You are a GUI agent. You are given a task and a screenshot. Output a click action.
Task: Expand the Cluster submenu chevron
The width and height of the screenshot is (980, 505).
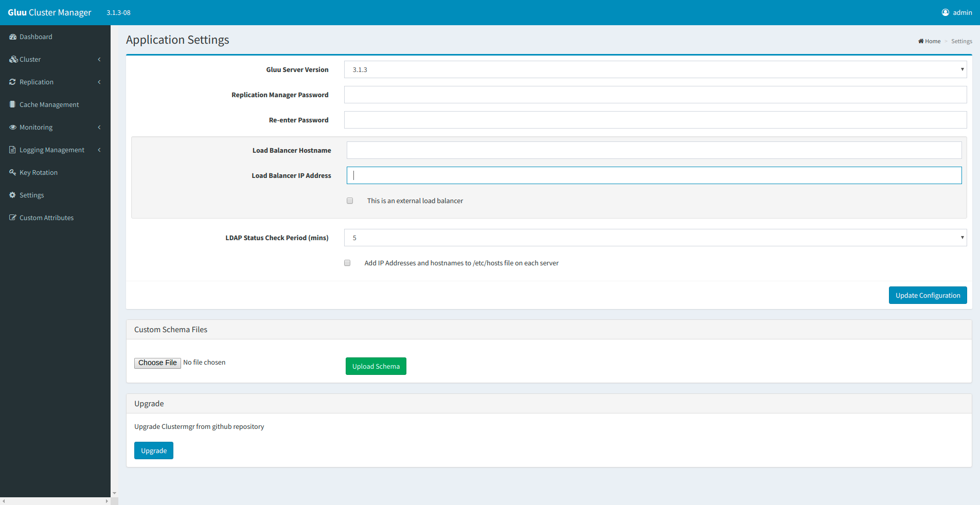99,60
